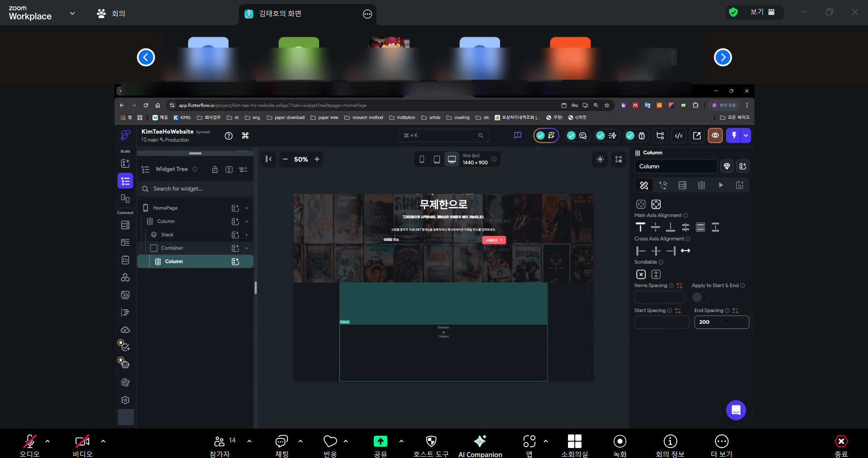This screenshot has width=868, height=458.
Task: Open the keyboard shortcuts command icon
Action: coord(245,135)
